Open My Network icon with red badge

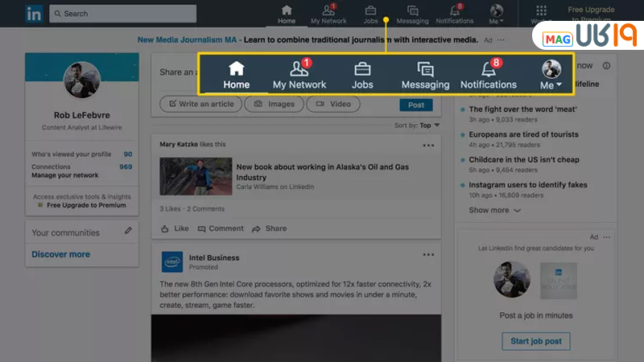point(299,68)
